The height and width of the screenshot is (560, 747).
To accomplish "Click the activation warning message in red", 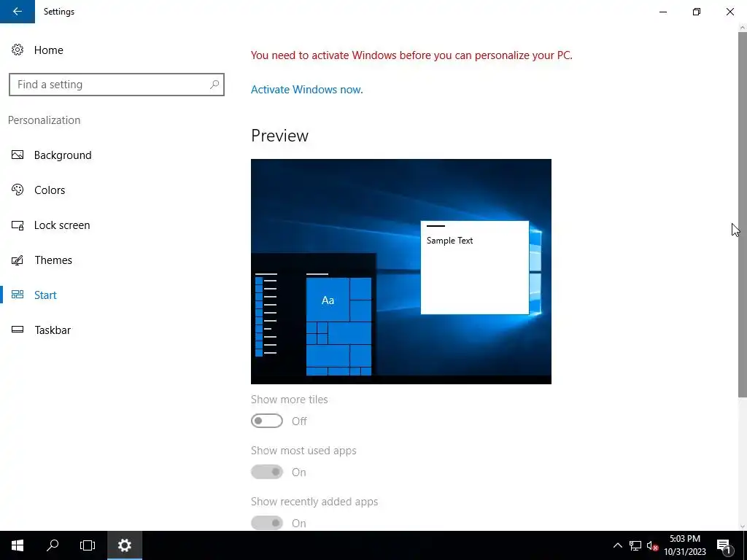I will point(411,55).
